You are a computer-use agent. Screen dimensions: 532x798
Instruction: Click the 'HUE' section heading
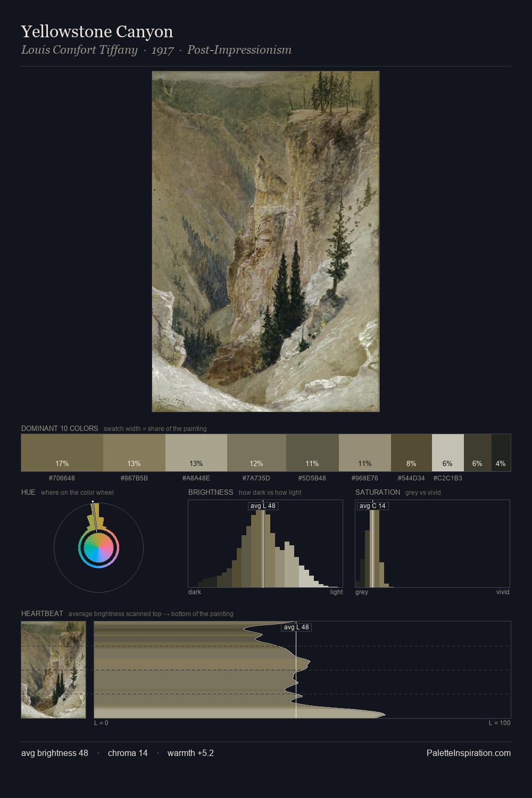[x=28, y=492]
